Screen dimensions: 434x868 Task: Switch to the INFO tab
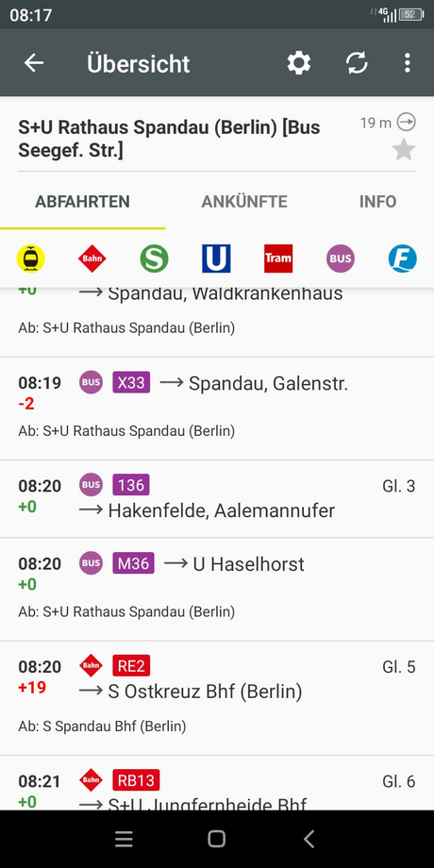(x=377, y=202)
